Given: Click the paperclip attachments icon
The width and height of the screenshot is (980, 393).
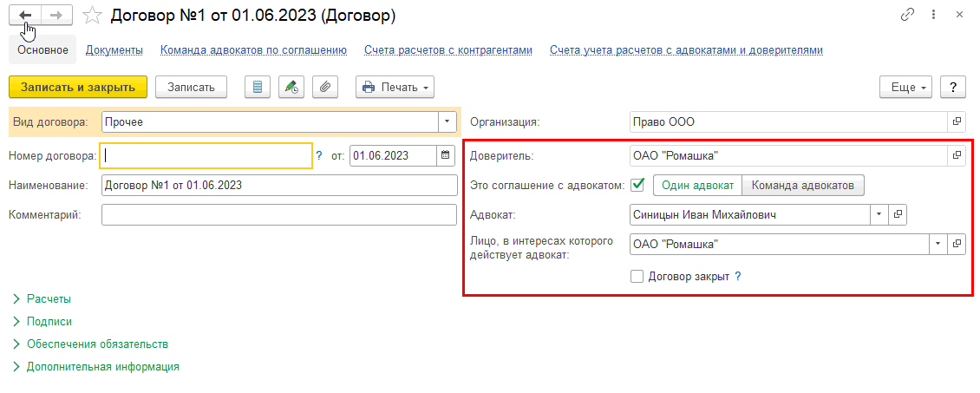Looking at the screenshot, I should coord(325,87).
